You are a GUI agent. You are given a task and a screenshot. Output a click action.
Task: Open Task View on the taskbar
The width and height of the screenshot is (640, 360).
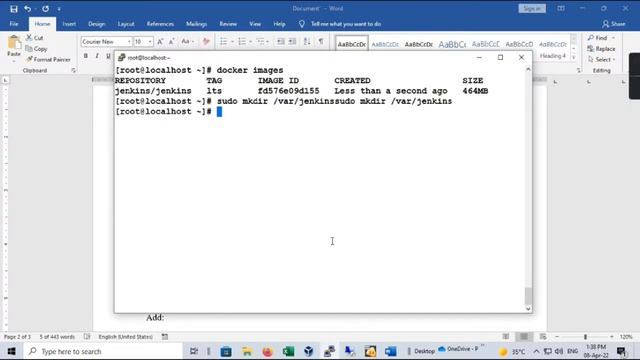point(194,351)
